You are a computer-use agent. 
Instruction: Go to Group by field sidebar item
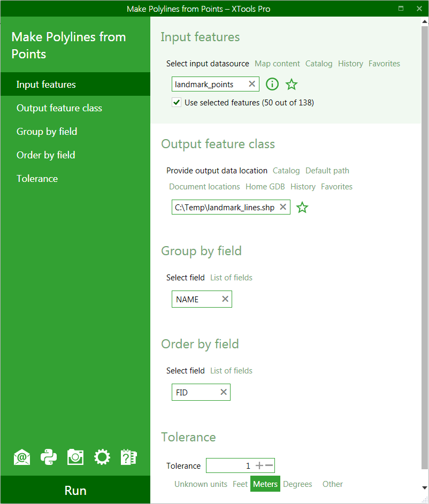point(75,132)
